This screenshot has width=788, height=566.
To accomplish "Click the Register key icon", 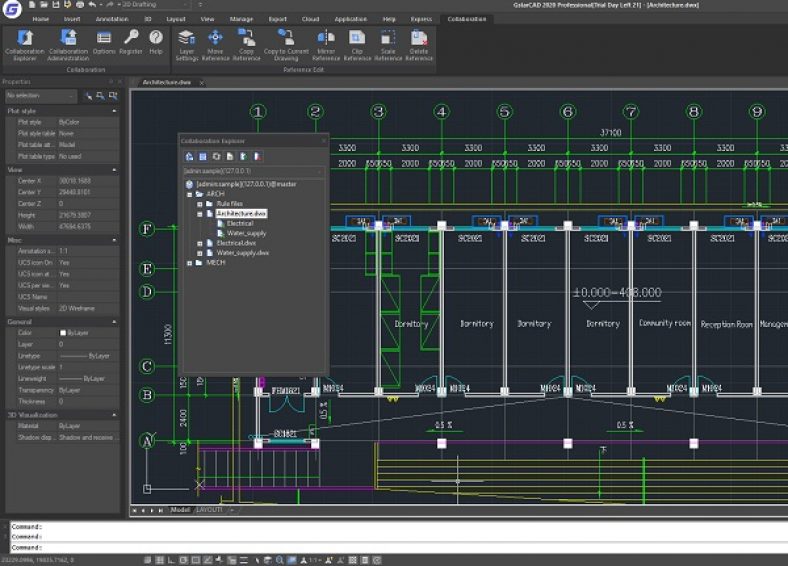I will [131, 40].
